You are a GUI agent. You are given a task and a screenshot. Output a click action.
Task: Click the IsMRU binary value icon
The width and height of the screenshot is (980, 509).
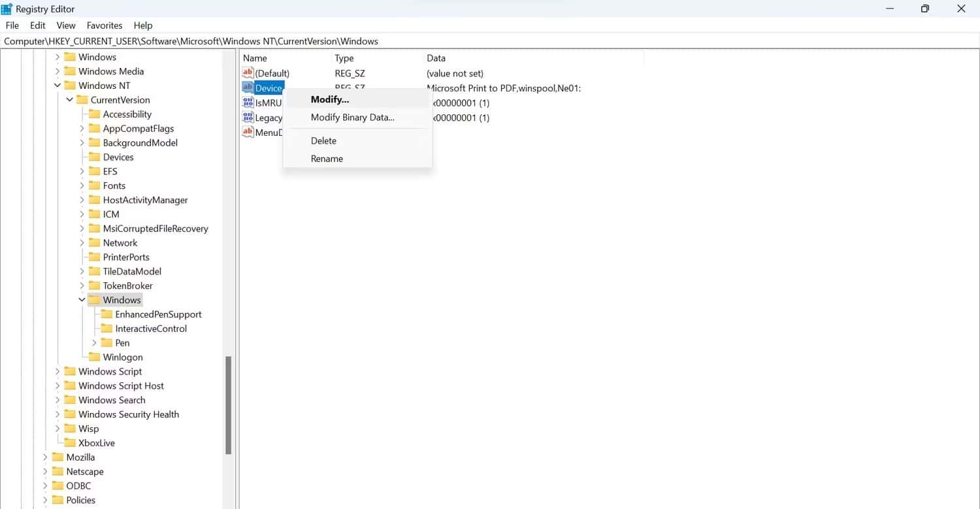[x=248, y=103]
